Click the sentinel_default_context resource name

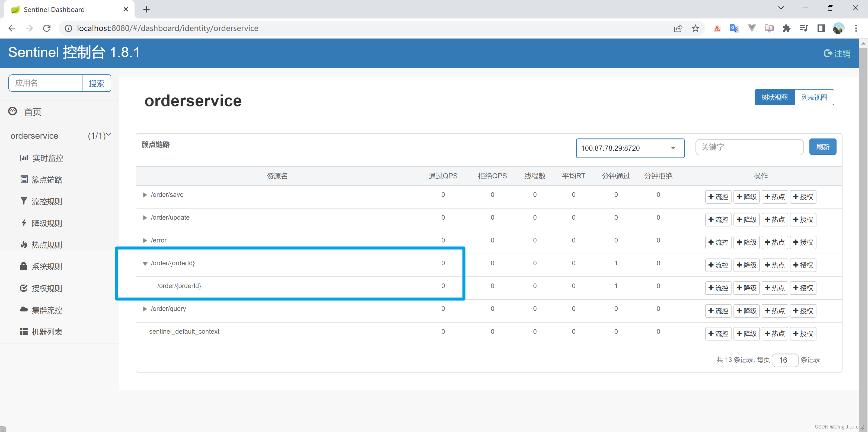(184, 332)
